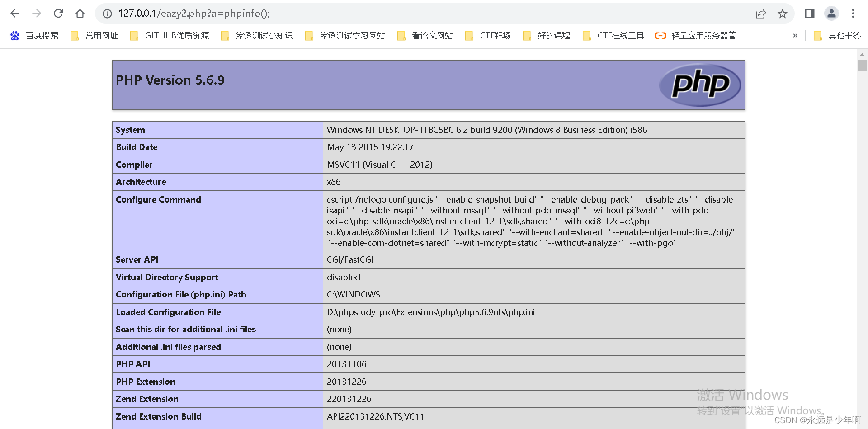Open the 百度搜索 bookmark

tap(35, 36)
